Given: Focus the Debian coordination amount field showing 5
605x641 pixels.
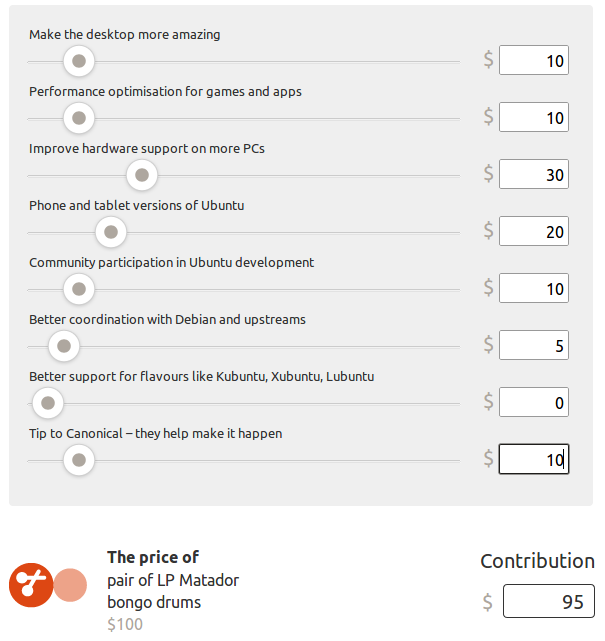Looking at the screenshot, I should pyautogui.click(x=534, y=346).
